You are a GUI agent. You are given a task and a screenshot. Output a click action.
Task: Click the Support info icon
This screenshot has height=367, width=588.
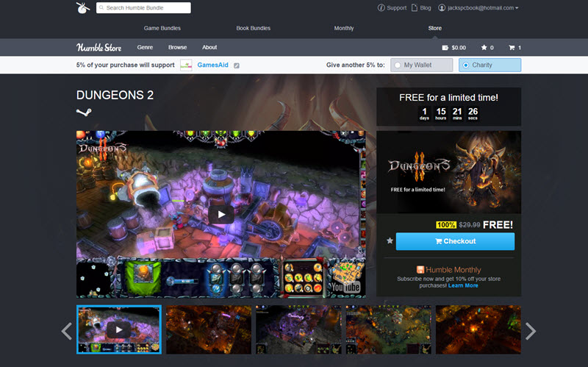pyautogui.click(x=381, y=7)
